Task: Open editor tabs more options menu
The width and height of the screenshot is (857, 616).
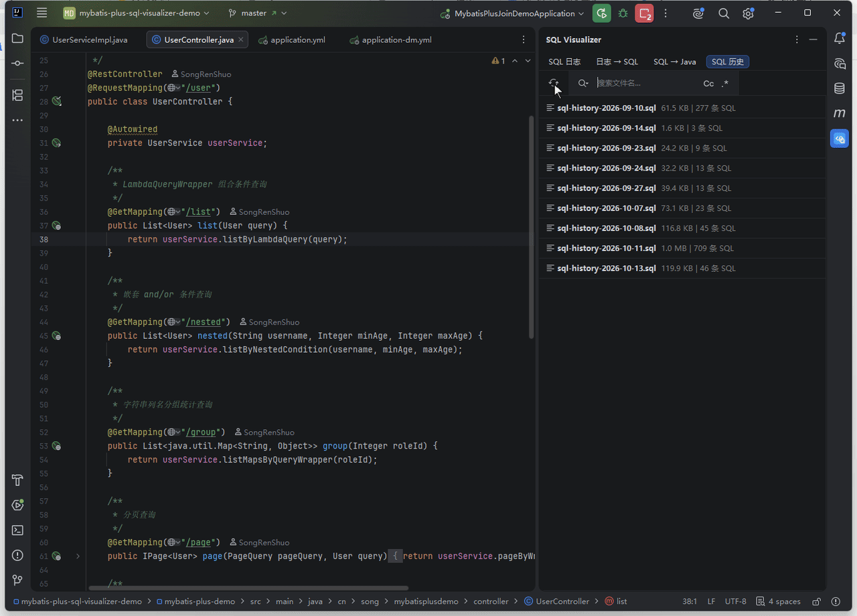Action: click(523, 40)
